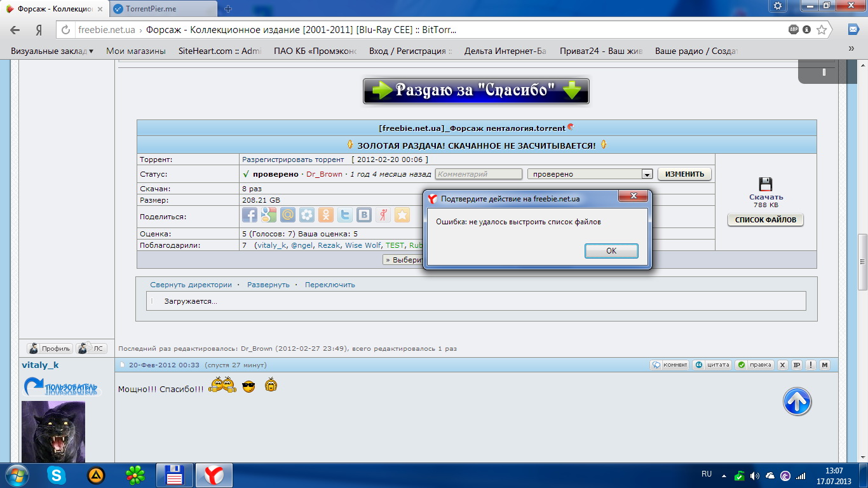
Task: Click OK in the error dialog
Action: (611, 251)
